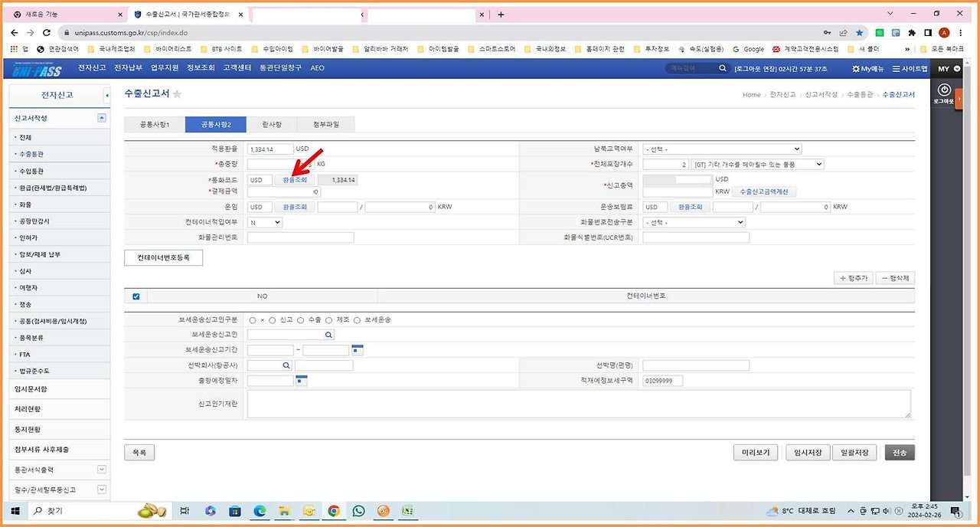Image resolution: width=980 pixels, height=527 pixels.
Task: Expand the 필수/관세탈루등신고 sidebar section
Action: pos(102,489)
